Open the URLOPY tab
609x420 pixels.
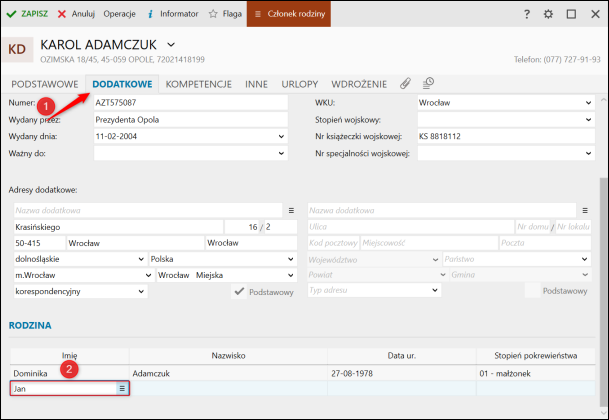click(x=300, y=84)
